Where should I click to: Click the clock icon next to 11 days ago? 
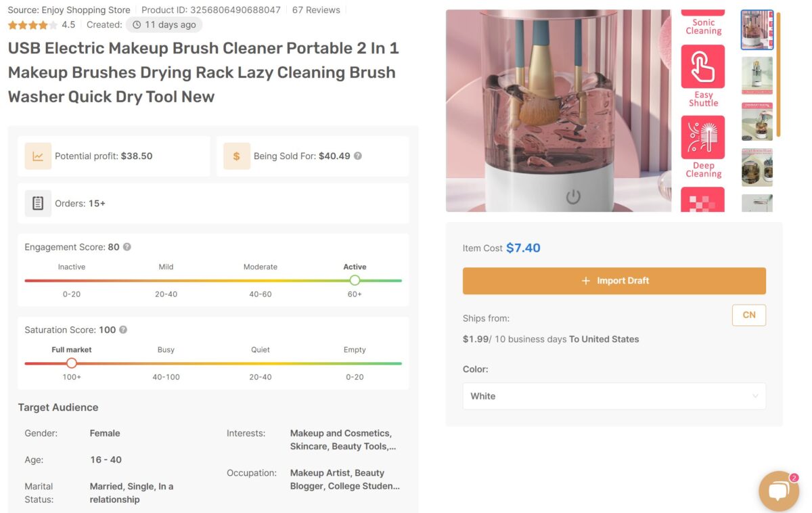coord(137,24)
